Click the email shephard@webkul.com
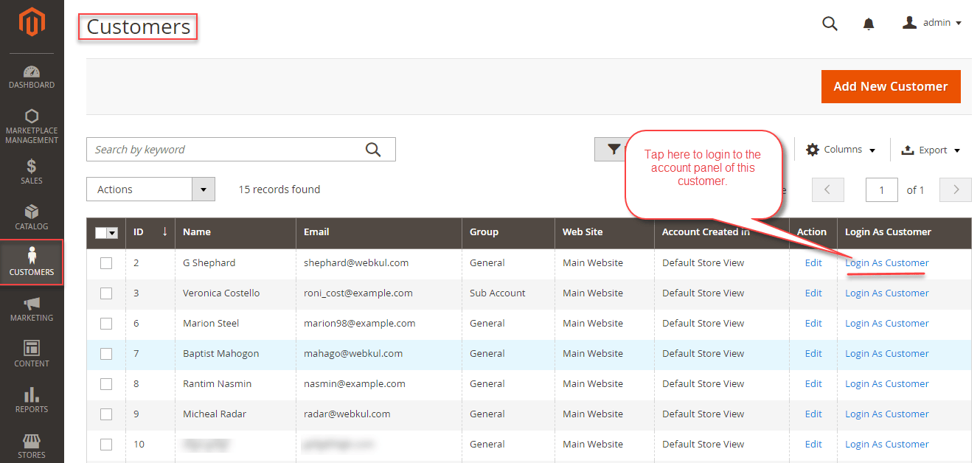This screenshot has width=980, height=463. [x=356, y=262]
